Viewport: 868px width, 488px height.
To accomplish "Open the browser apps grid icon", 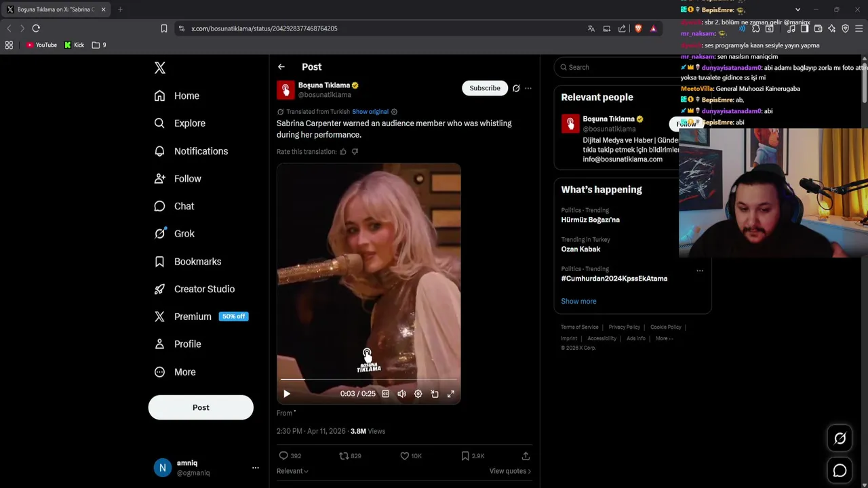I will point(9,45).
